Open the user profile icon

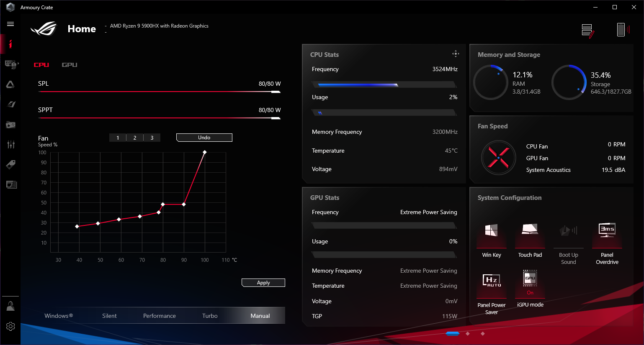tap(10, 306)
